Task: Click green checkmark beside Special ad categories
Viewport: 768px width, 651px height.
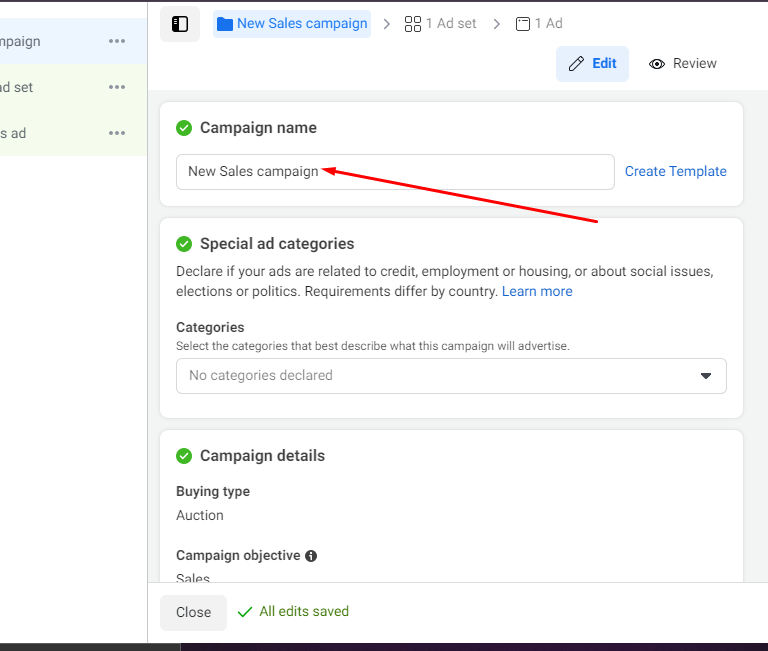Action: pos(184,244)
